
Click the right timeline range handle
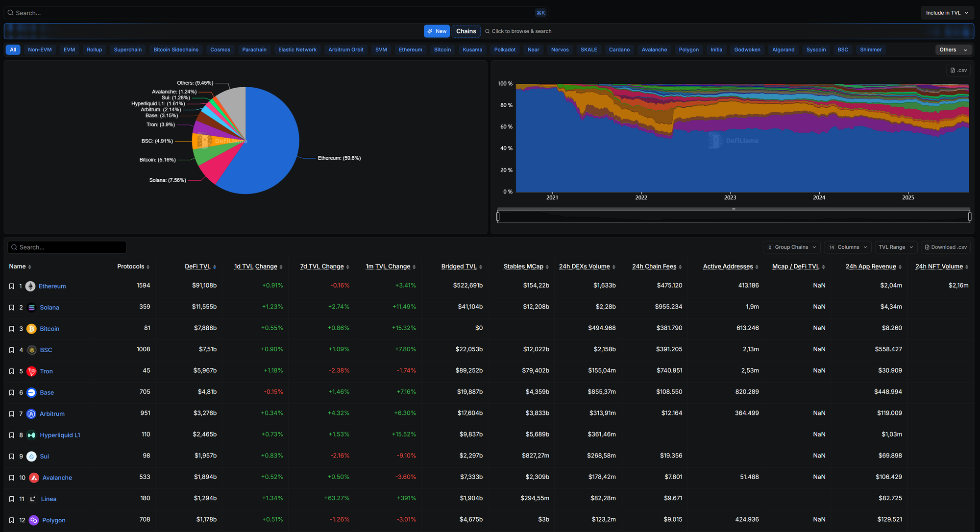tap(970, 216)
